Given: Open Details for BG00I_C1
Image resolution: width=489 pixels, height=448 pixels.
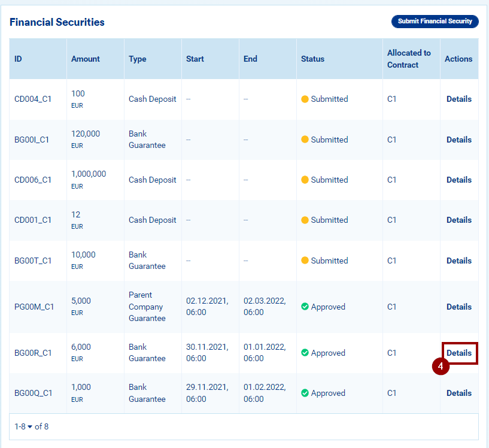Looking at the screenshot, I should point(458,140).
